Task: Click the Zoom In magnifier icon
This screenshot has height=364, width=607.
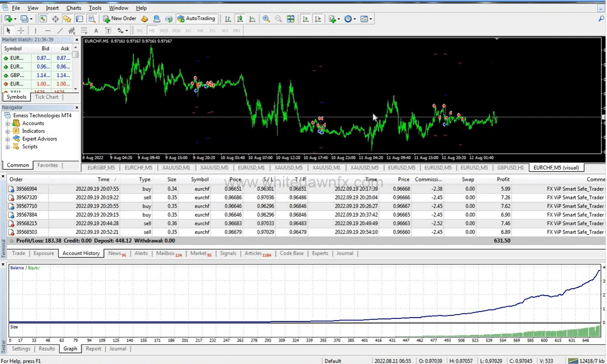Action: (266, 19)
